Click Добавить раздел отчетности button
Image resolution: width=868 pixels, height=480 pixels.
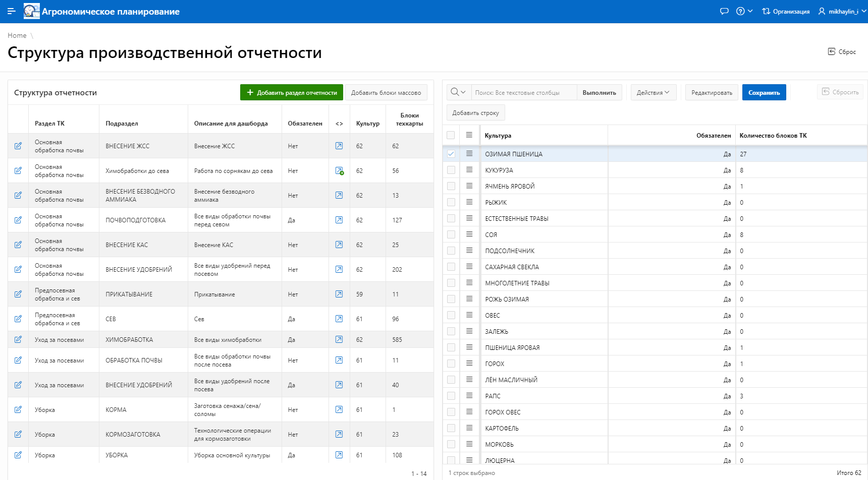pos(292,92)
